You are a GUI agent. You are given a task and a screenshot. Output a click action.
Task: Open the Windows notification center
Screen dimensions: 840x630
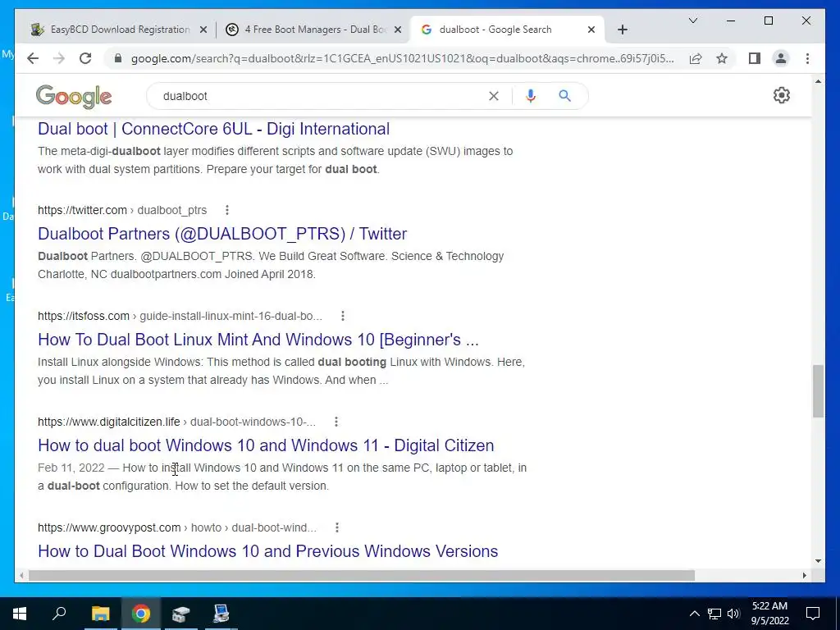(813, 614)
